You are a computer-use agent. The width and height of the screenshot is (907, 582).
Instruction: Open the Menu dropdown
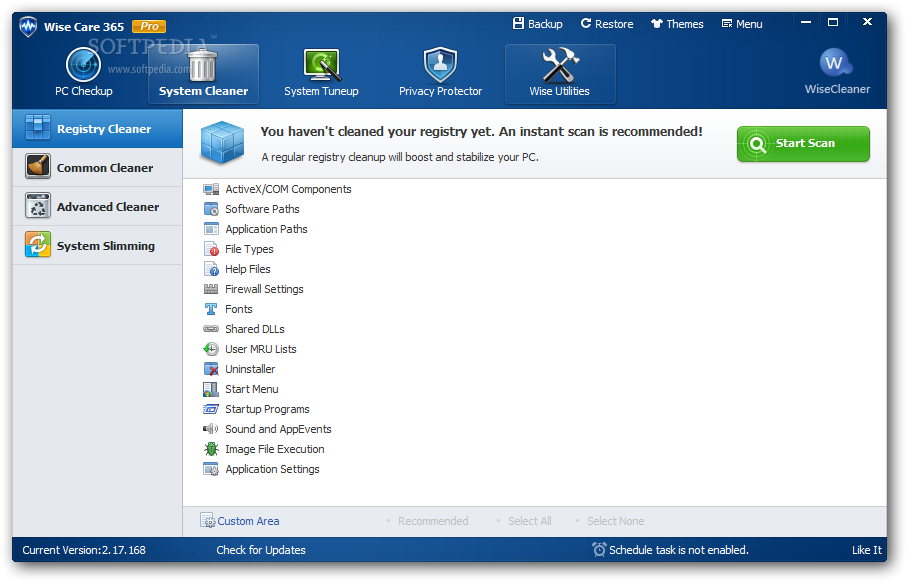pyautogui.click(x=742, y=24)
